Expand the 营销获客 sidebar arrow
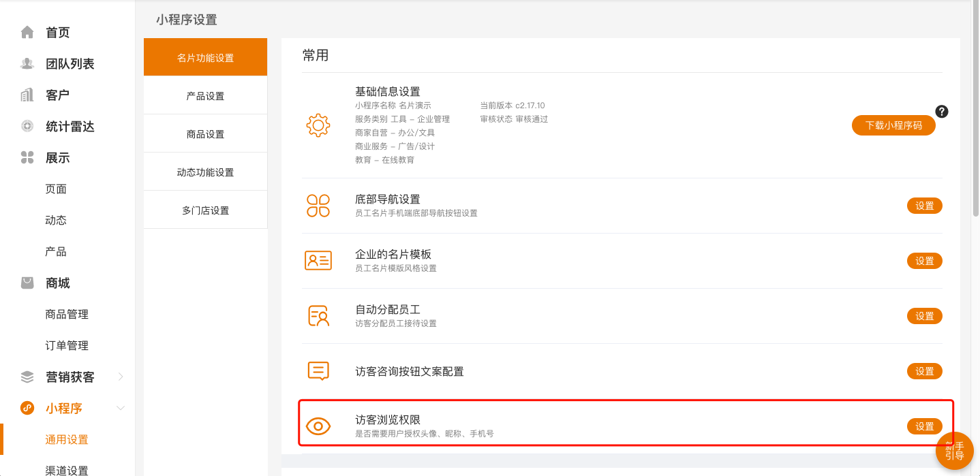 point(121,377)
